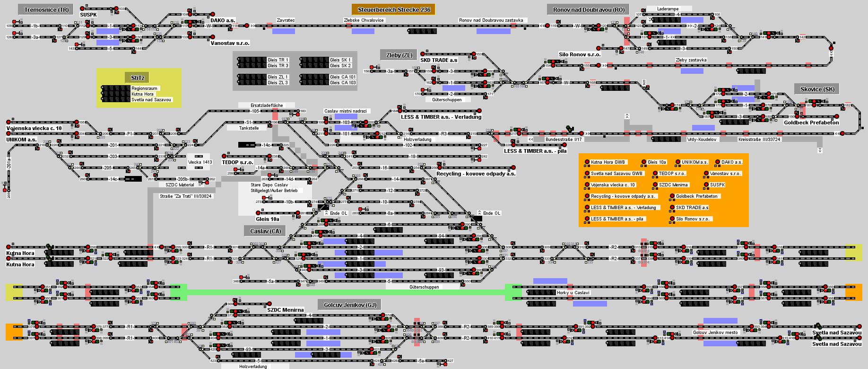
Task: Click the UNIKOM a.s. signal in orange legend
Action: tap(678, 162)
